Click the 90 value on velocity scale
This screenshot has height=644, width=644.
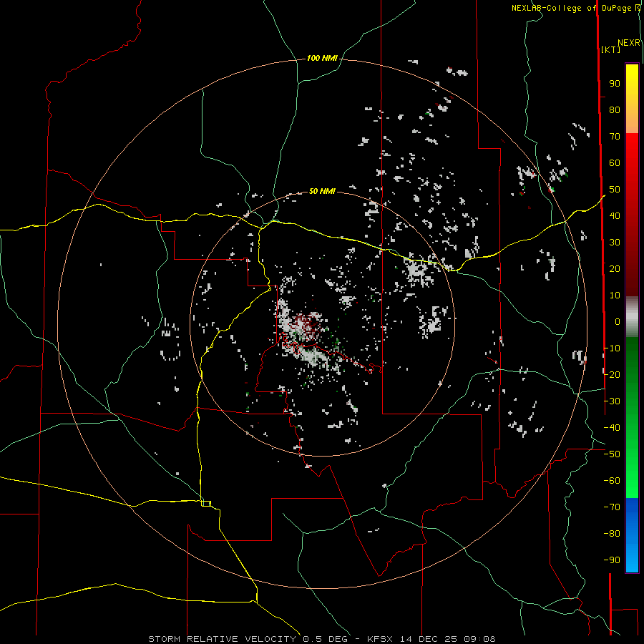point(615,84)
